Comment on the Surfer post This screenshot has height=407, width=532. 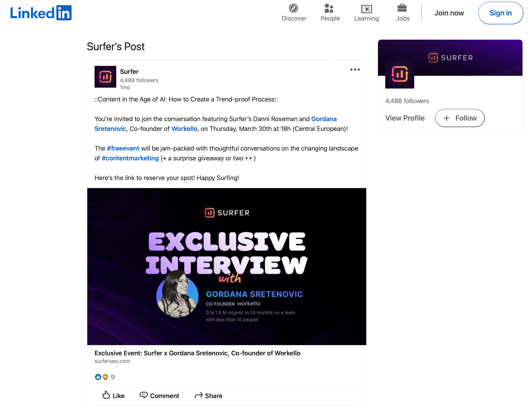point(159,395)
